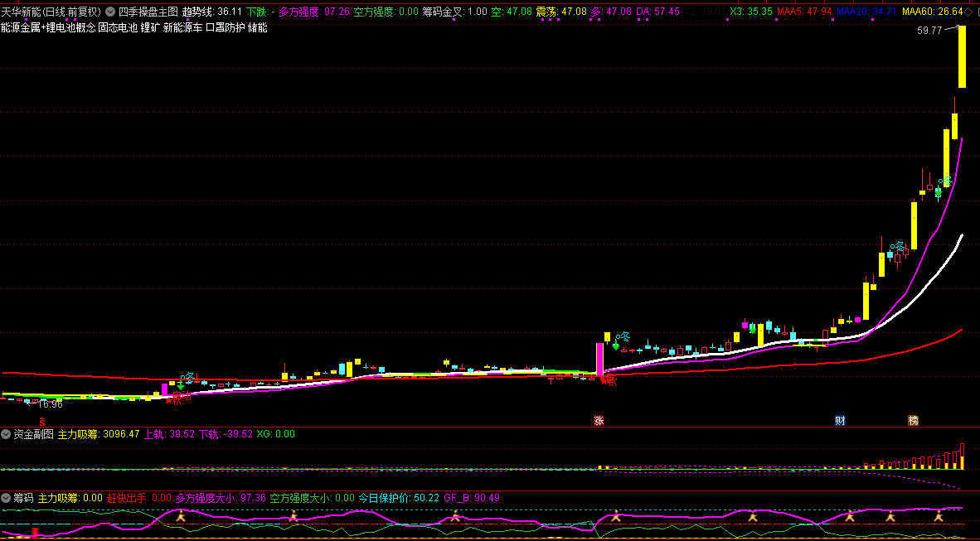
Task: Select the tall magenta candle above the 秋 marker
Action: 600,359
